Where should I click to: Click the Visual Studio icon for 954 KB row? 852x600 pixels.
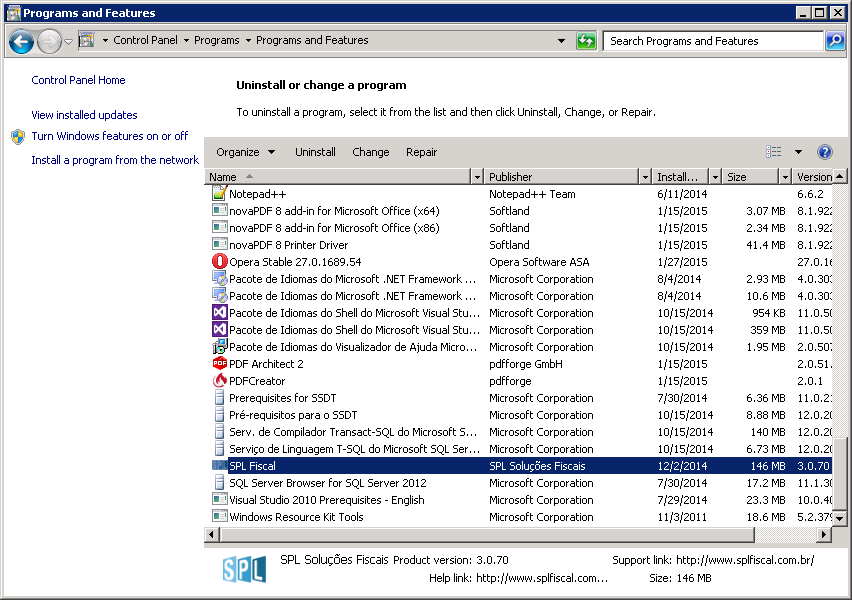pos(220,312)
